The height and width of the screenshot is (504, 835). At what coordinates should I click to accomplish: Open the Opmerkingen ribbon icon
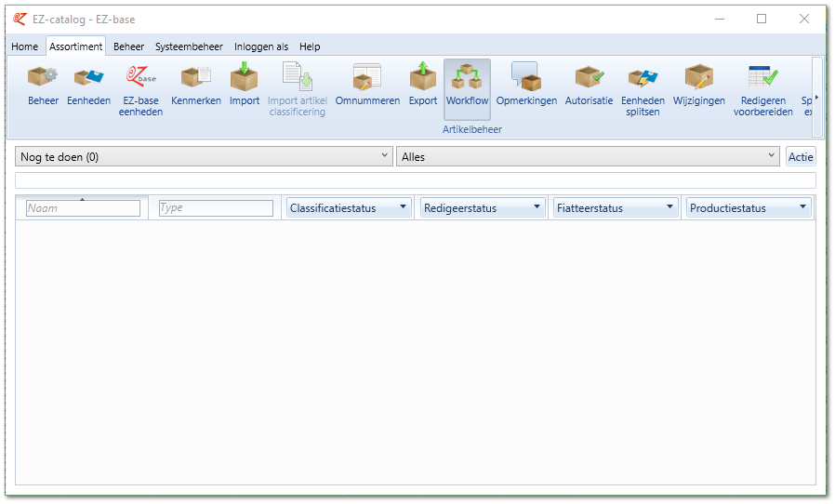pos(526,85)
